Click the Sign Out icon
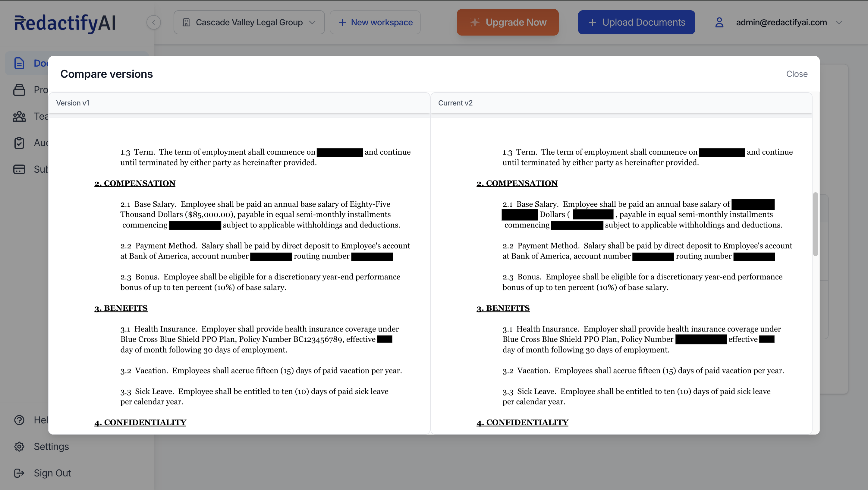The height and width of the screenshot is (490, 868). [19, 473]
